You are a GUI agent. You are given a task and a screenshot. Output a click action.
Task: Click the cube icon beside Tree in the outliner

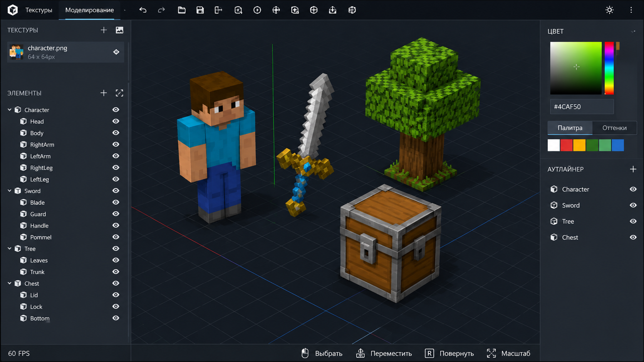coord(554,221)
